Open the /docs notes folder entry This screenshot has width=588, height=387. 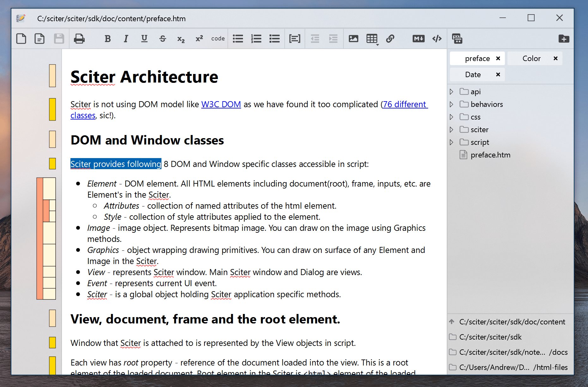511,352
